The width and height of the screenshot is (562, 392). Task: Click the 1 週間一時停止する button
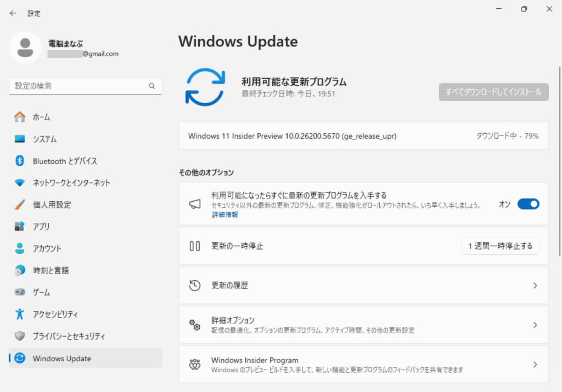pyautogui.click(x=501, y=246)
